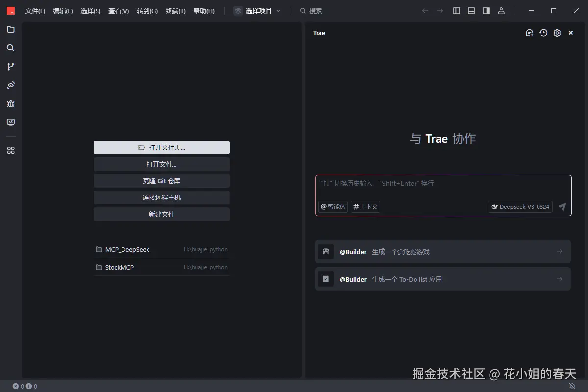Open the Extensions grid icon
This screenshot has height=392, width=588.
(11, 151)
